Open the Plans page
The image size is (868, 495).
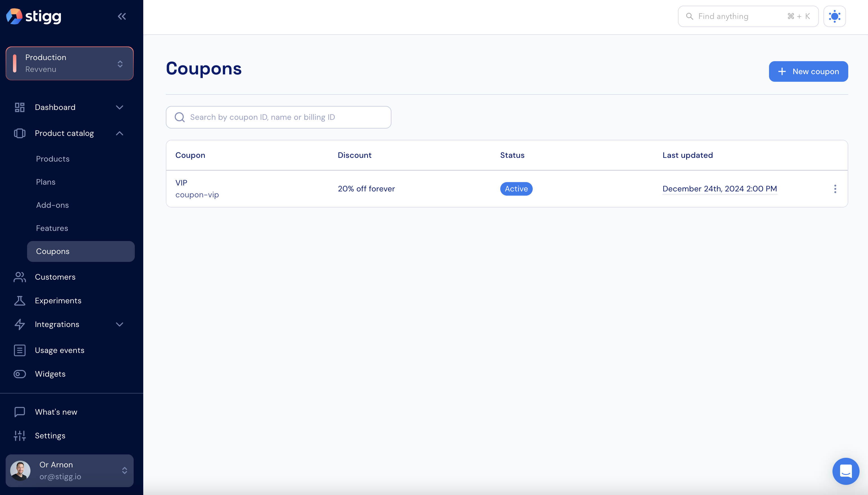[46, 182]
